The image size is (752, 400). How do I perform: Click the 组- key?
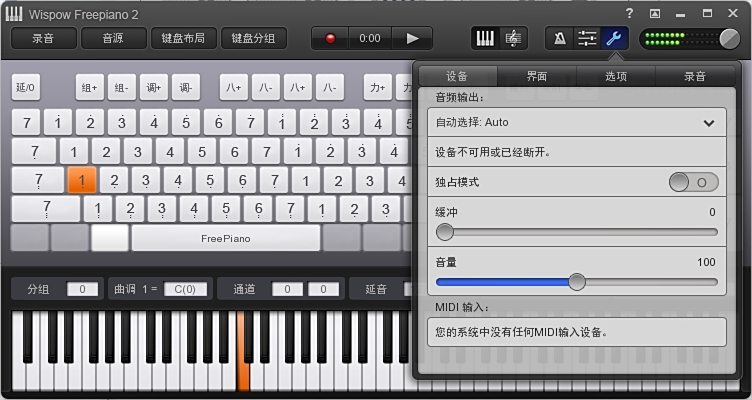[x=121, y=87]
